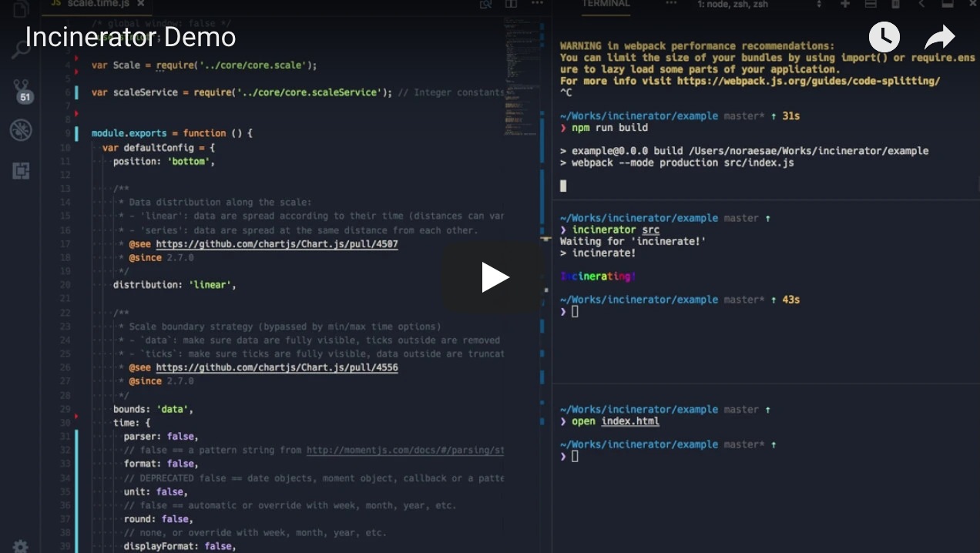Viewport: 980px width, 553px height.
Task: Open the terminal selector '1: node, zsh, zsh'
Action: (759, 4)
